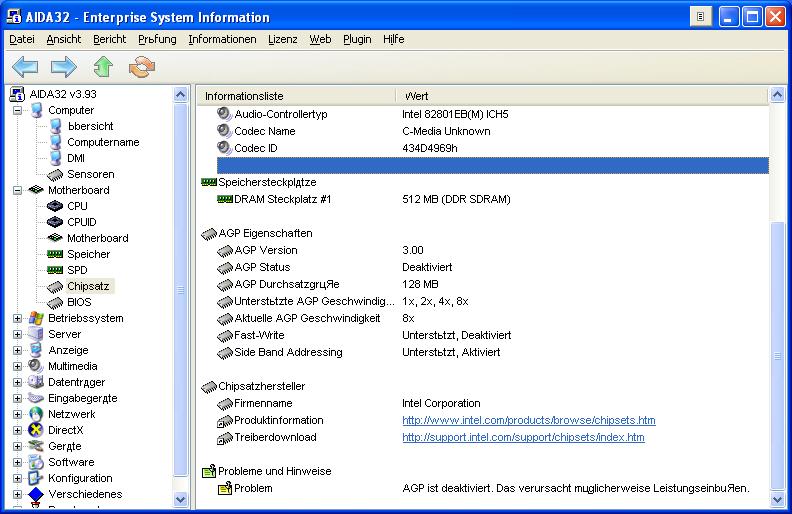Click right panel scrollbar down arrow
Viewport: 792px width, 514px height.
point(777,500)
